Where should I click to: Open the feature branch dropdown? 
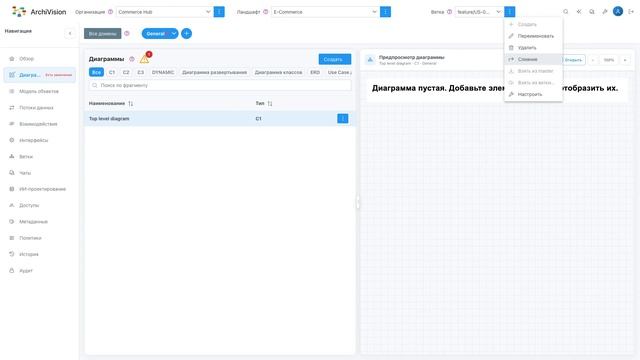(479, 12)
